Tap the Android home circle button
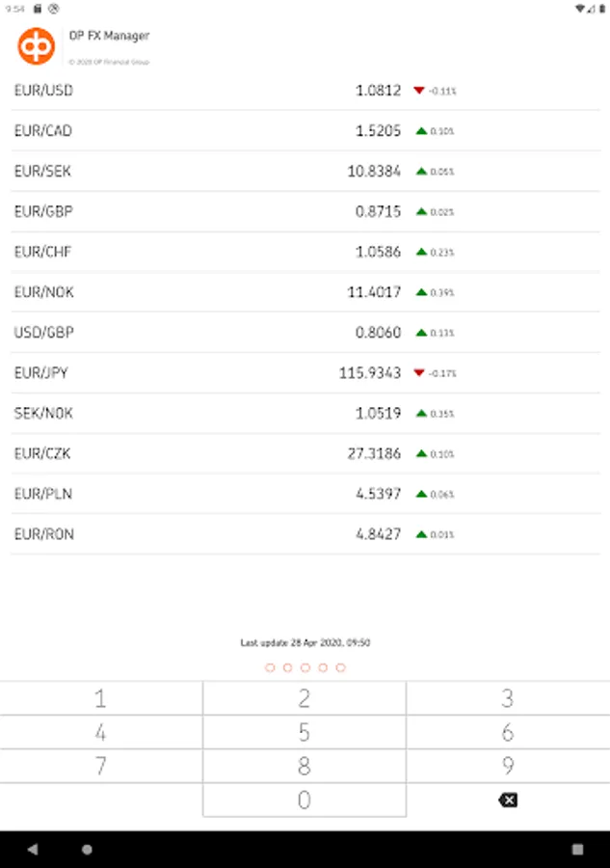The height and width of the screenshot is (868, 610). tap(87, 850)
